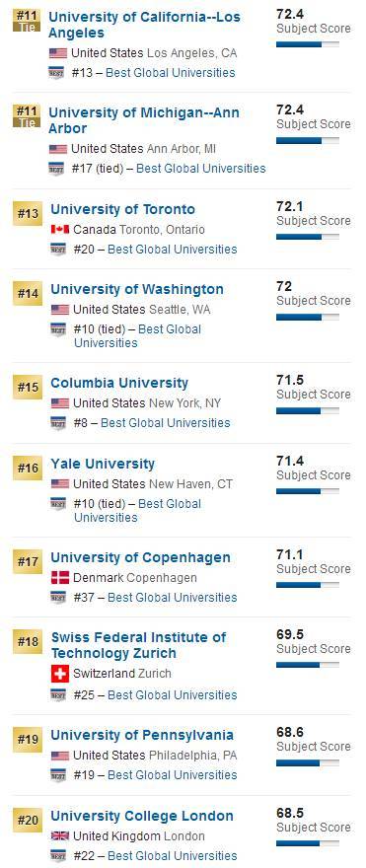Click the Switzerland flag icon
Viewport: 366px width, 868px height.
[x=60, y=674]
